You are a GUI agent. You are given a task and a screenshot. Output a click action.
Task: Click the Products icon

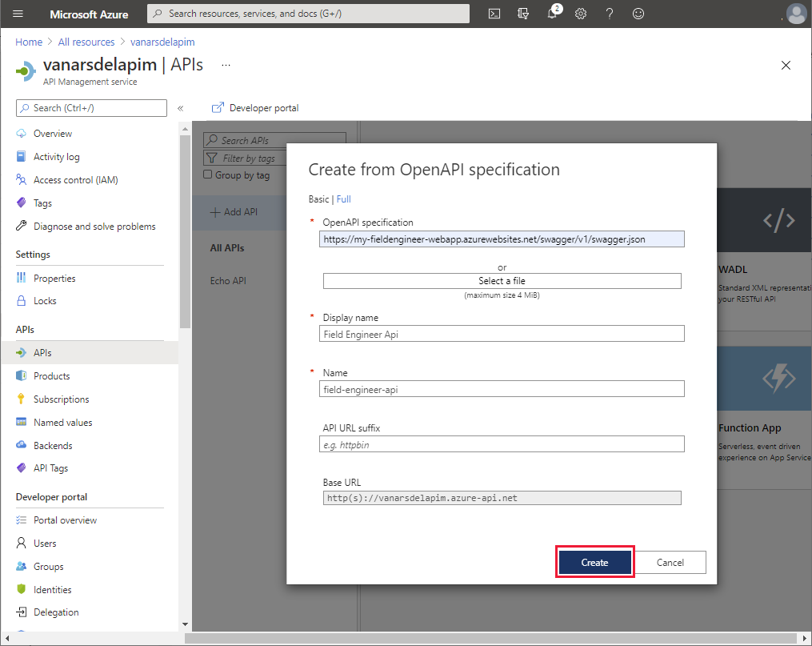point(22,375)
